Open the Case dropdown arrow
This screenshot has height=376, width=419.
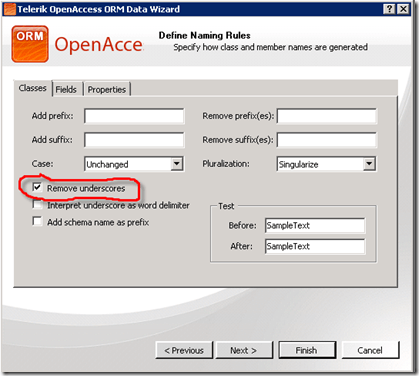[x=177, y=164]
